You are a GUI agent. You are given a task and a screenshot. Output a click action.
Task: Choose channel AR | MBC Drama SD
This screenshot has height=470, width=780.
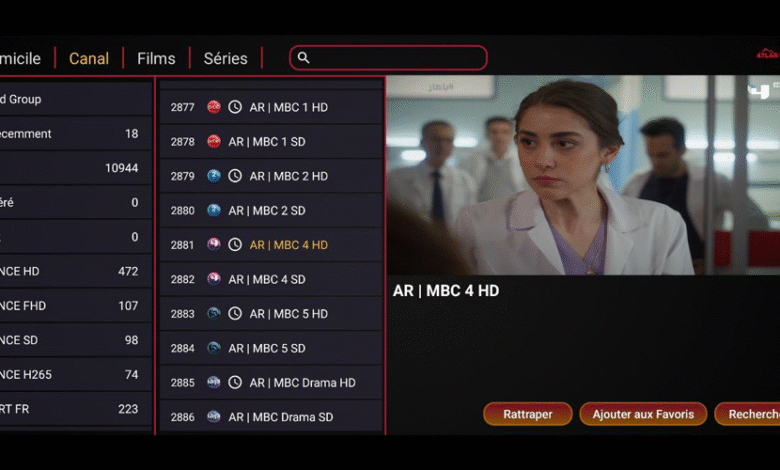pyautogui.click(x=270, y=417)
